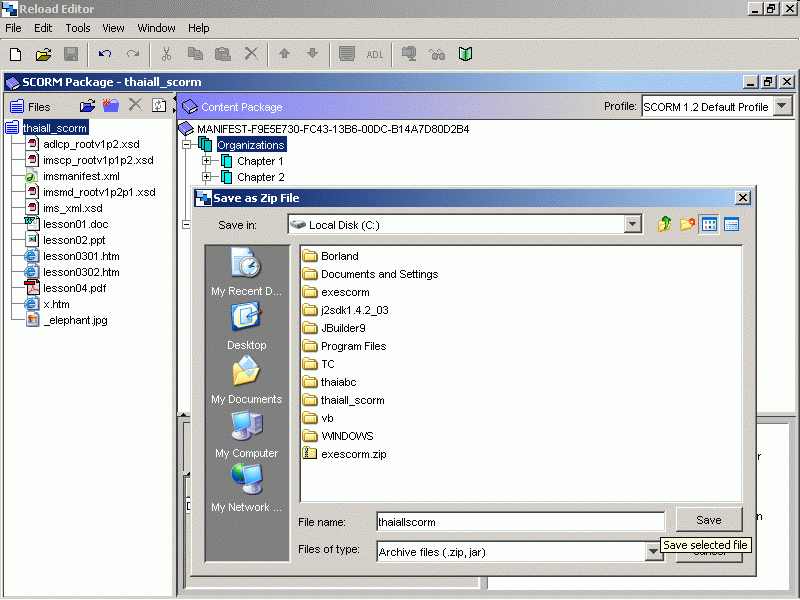Go up one folder level icon

click(x=664, y=225)
